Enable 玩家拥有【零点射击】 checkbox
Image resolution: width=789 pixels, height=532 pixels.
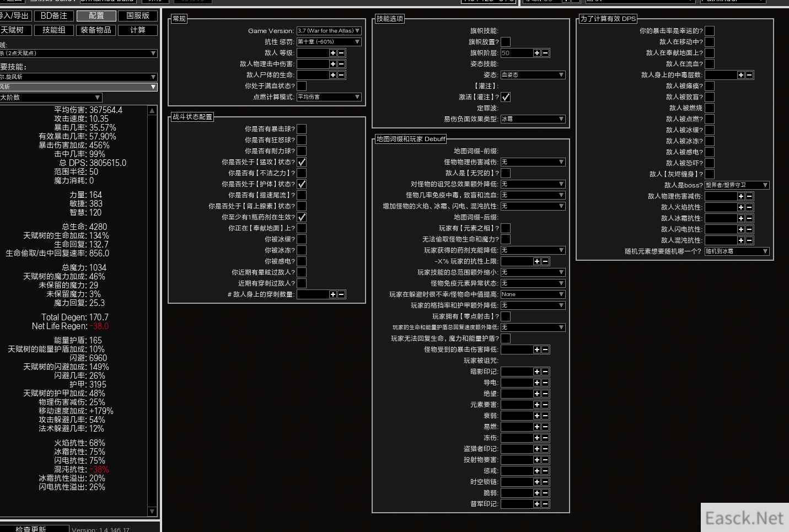click(x=506, y=316)
